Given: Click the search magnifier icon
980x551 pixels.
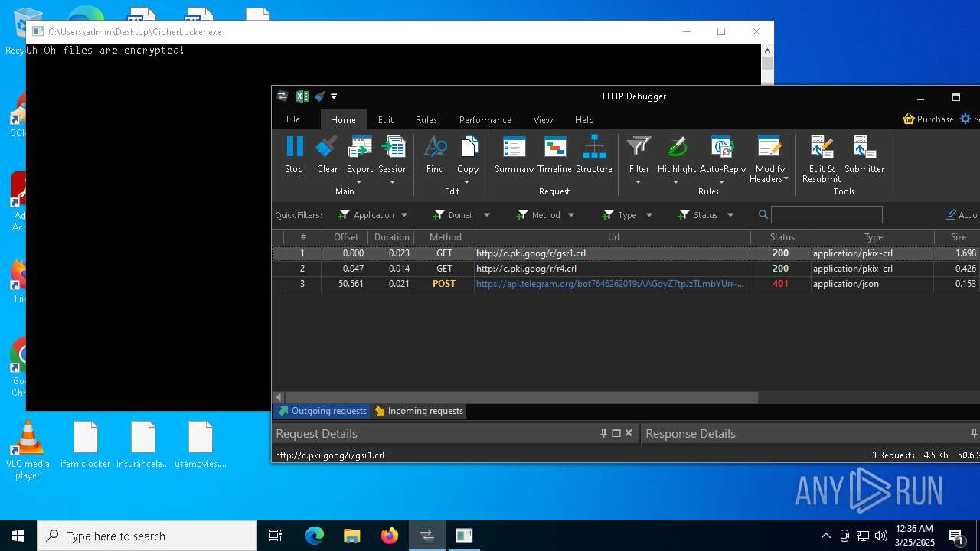Looking at the screenshot, I should (763, 215).
